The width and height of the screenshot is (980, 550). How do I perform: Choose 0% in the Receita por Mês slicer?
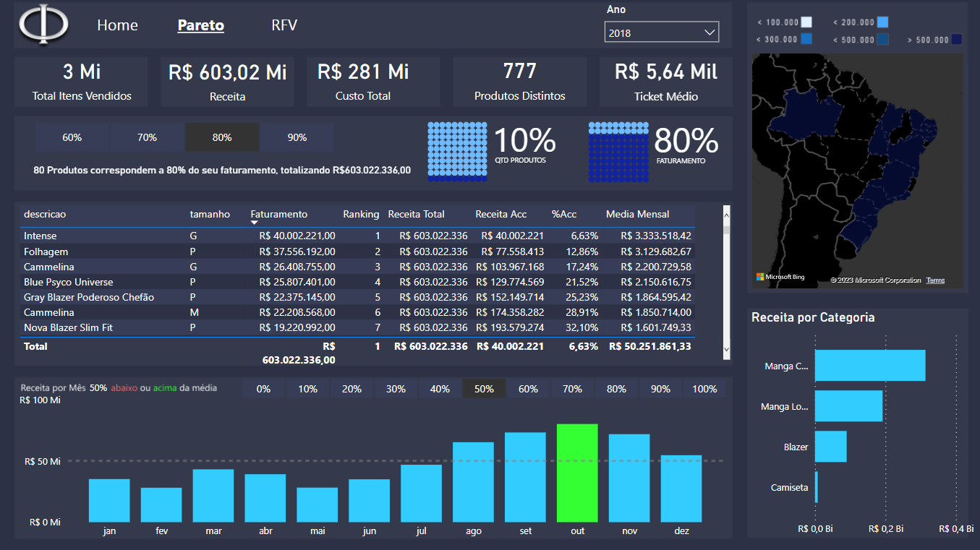coord(263,389)
